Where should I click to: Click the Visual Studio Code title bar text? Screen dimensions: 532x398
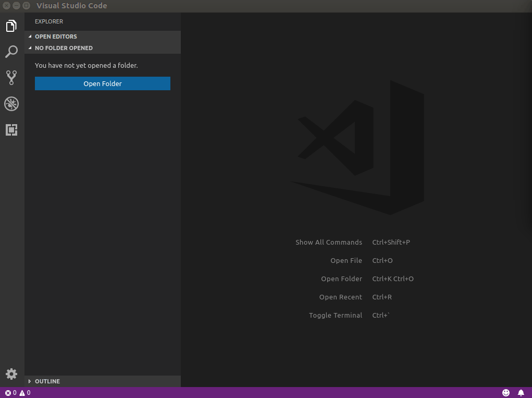click(71, 6)
